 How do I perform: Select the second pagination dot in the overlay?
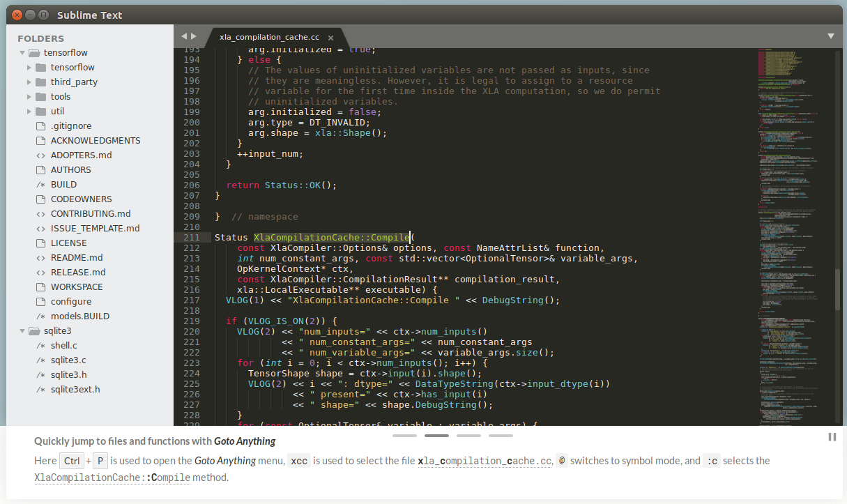(436, 436)
